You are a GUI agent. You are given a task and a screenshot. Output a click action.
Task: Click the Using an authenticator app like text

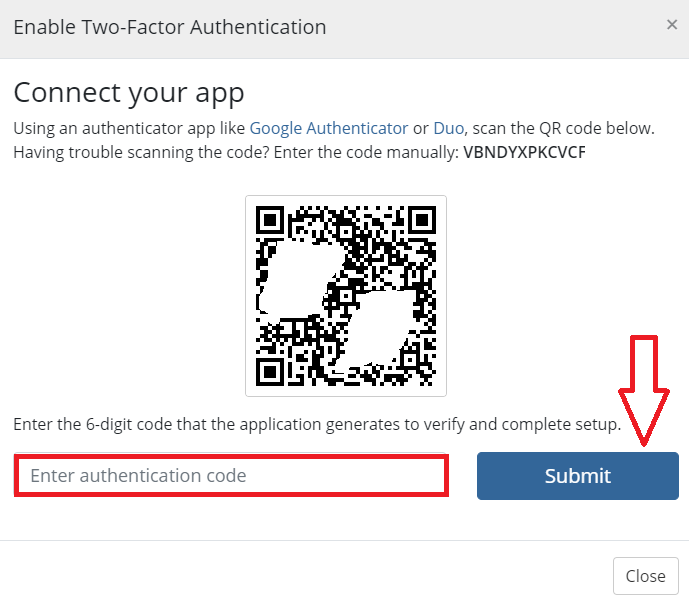(129, 128)
